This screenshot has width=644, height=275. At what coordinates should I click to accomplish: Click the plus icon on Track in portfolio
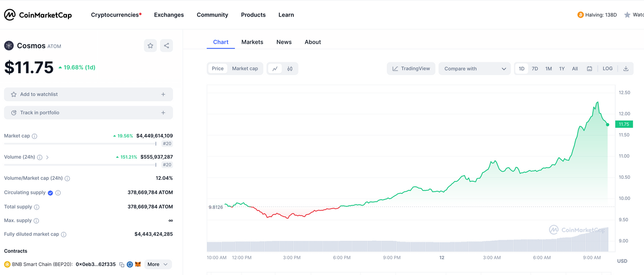click(163, 113)
